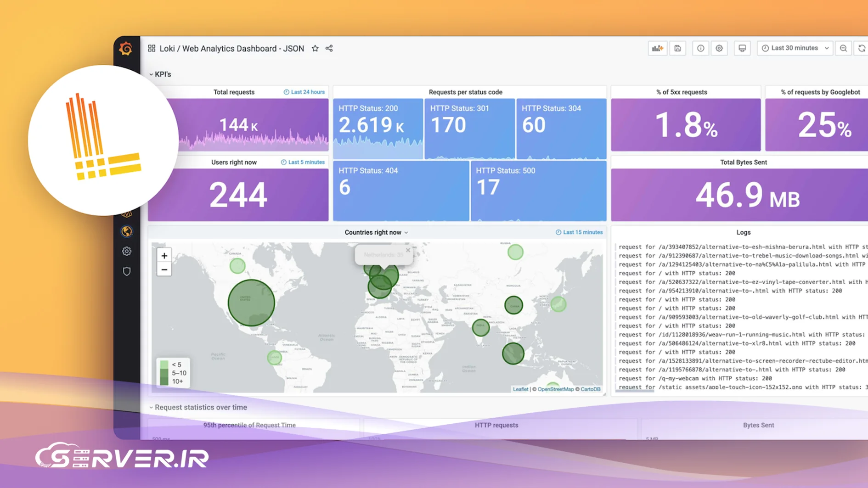This screenshot has width=868, height=488.
Task: Cycle view mode with monitor icon
Action: 742,48
